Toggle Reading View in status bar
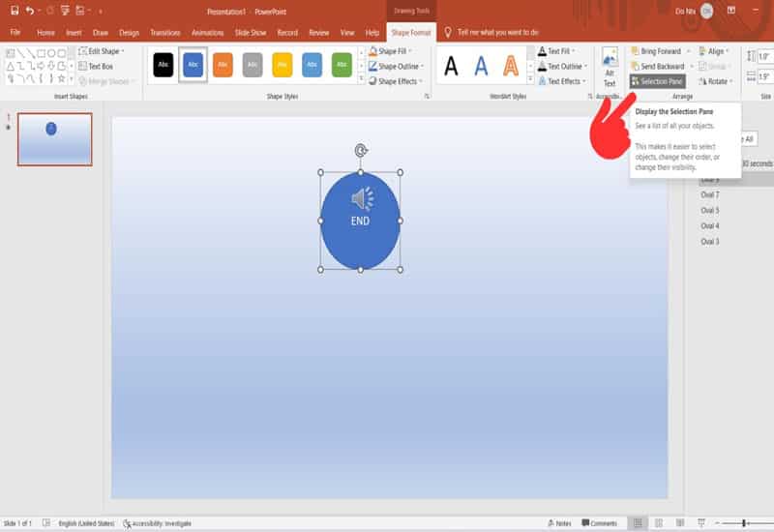 [680, 523]
